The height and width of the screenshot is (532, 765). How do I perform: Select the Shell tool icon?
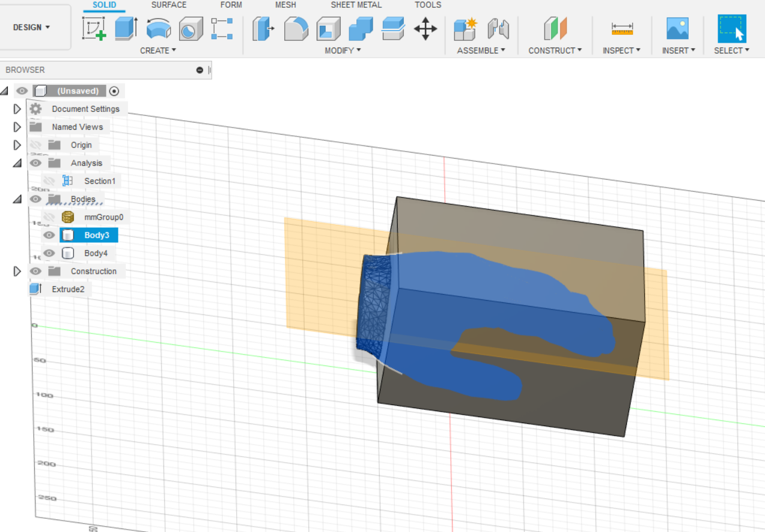328,29
